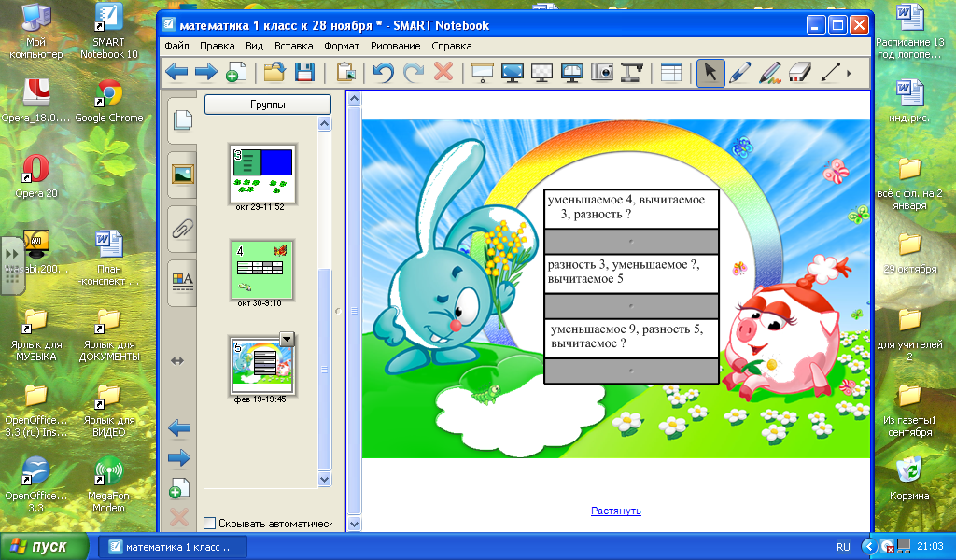The image size is (956, 560).
Task: Expand more toolbar tools arrow
Action: click(850, 73)
